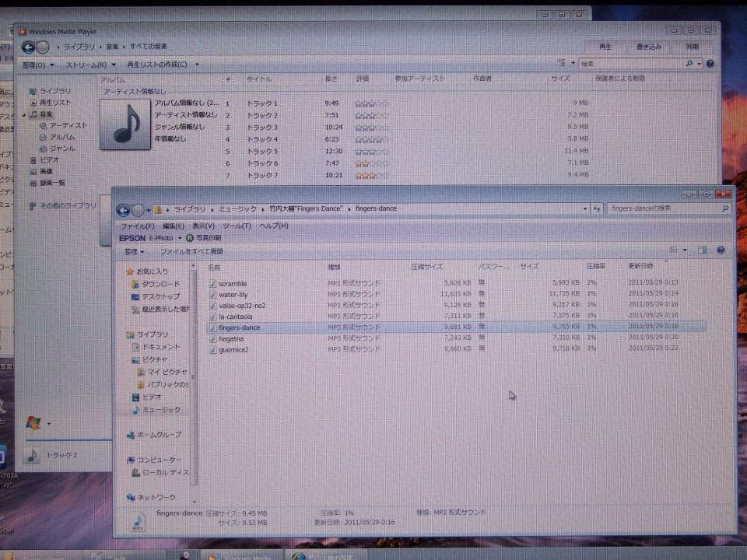This screenshot has height=560, width=747.
Task: Switch to the 書き込み tab
Action: [x=648, y=47]
